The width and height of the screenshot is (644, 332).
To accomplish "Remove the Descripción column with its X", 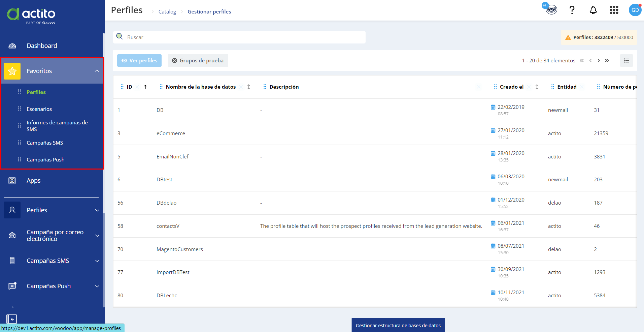I will click(479, 87).
